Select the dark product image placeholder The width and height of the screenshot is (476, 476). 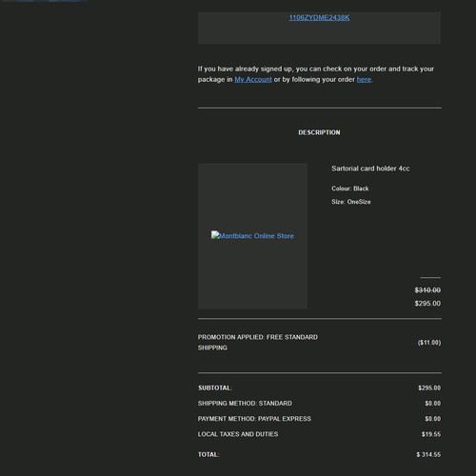[x=252, y=236]
